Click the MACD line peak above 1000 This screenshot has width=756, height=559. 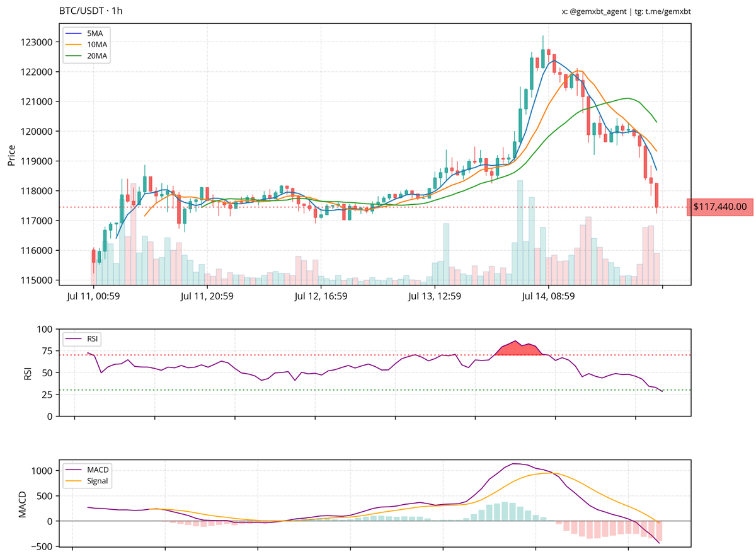pos(515,464)
